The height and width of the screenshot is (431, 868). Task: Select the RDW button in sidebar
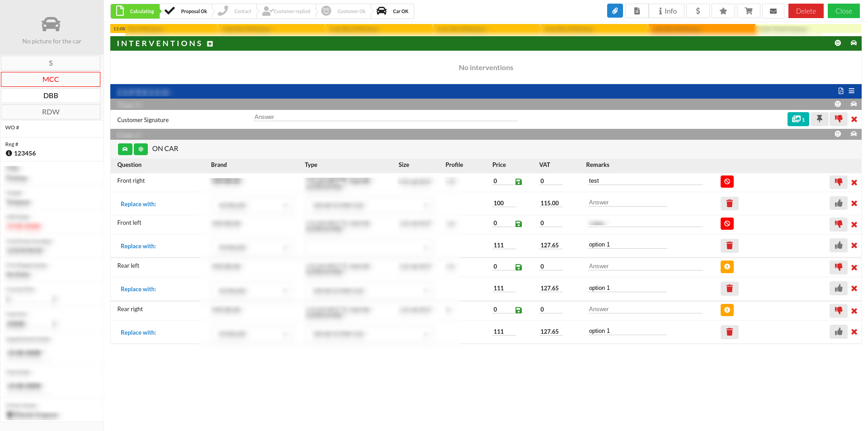[51, 112]
